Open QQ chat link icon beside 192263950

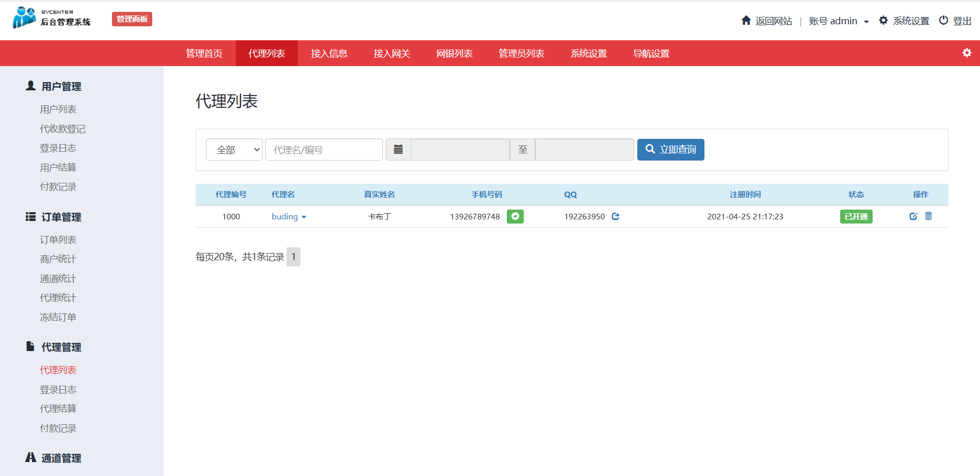(x=615, y=216)
